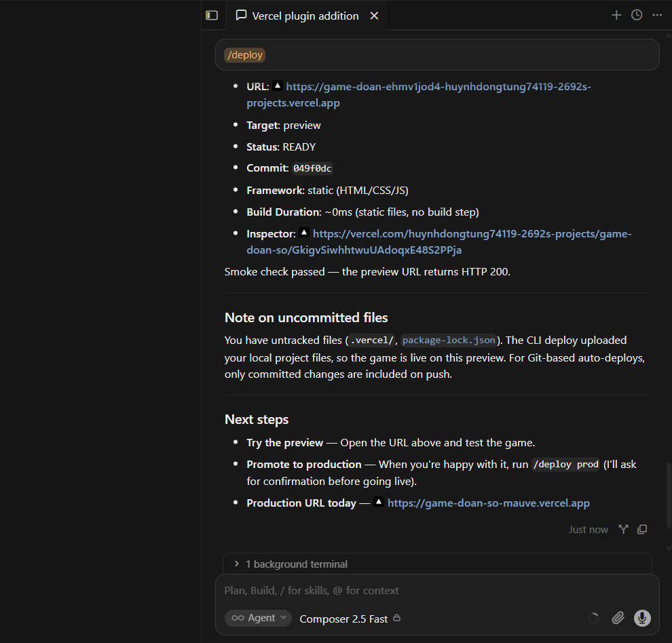The height and width of the screenshot is (643, 672).
Task: Click the chat vertical scrollbar thumb
Action: coord(669,494)
